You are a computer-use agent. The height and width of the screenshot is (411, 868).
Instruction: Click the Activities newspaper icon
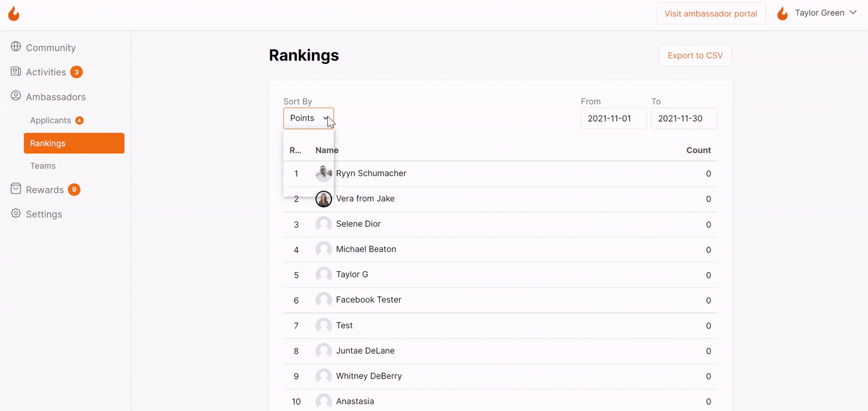pyautogui.click(x=16, y=71)
